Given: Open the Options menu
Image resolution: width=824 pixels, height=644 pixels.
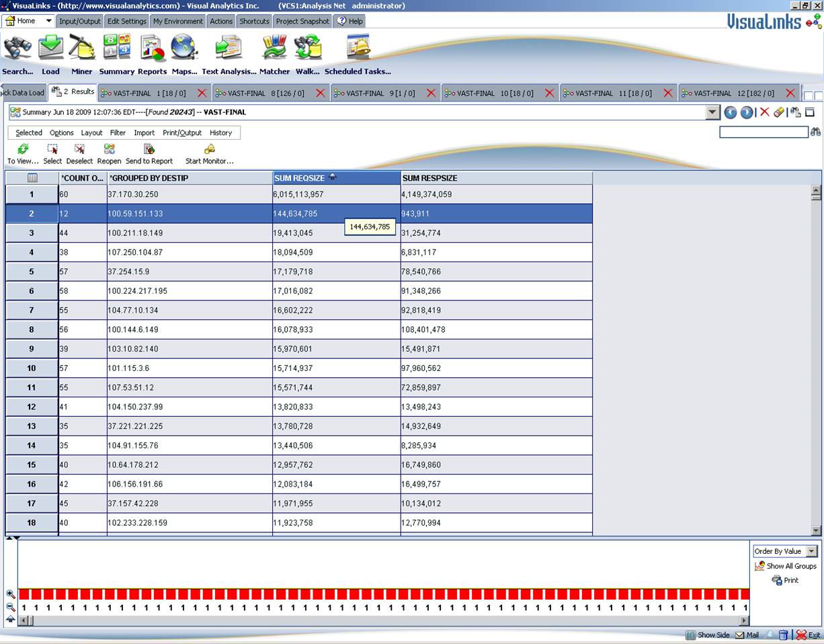Looking at the screenshot, I should pyautogui.click(x=62, y=133).
